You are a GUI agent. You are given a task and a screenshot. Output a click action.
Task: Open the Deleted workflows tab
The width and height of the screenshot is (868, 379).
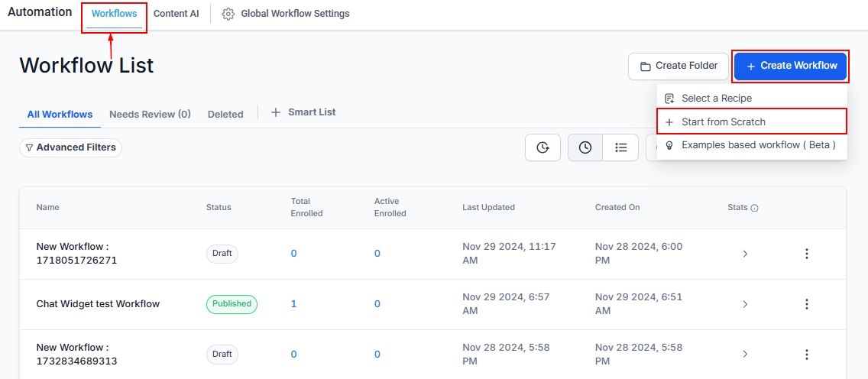[225, 114]
